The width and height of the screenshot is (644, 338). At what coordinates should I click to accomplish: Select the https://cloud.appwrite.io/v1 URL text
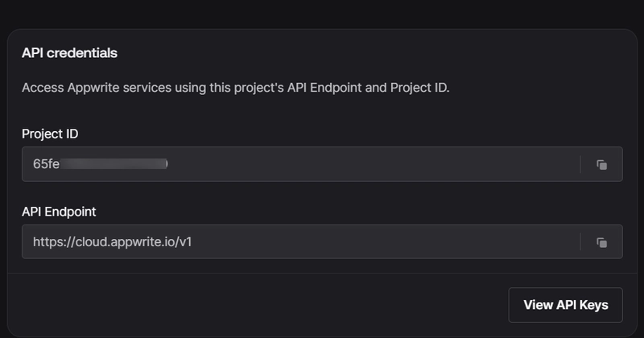112,242
